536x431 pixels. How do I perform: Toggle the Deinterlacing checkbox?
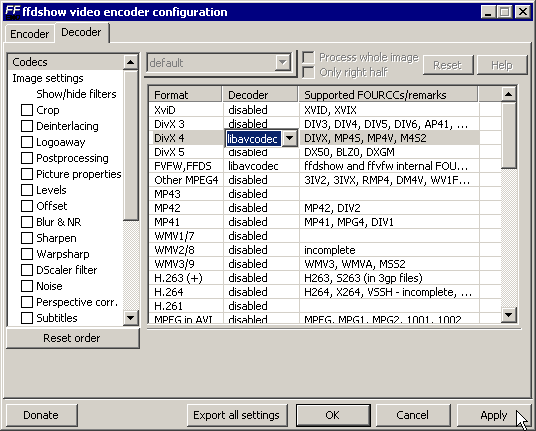click(27, 126)
